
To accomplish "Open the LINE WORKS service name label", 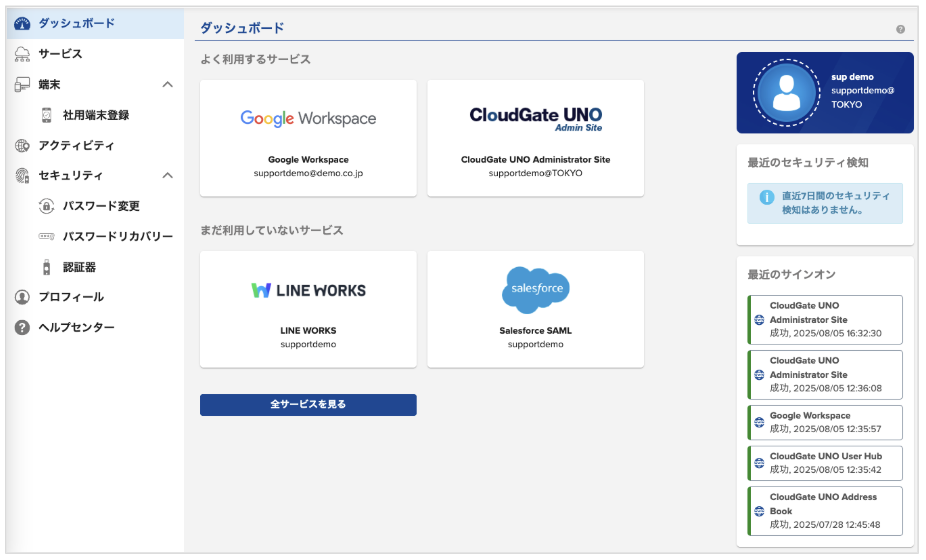I will click(308, 331).
